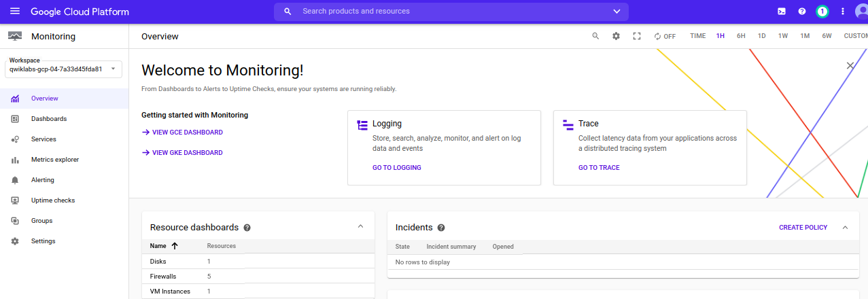Click the Settings gear sidebar icon
The height and width of the screenshot is (299, 868).
tap(15, 241)
